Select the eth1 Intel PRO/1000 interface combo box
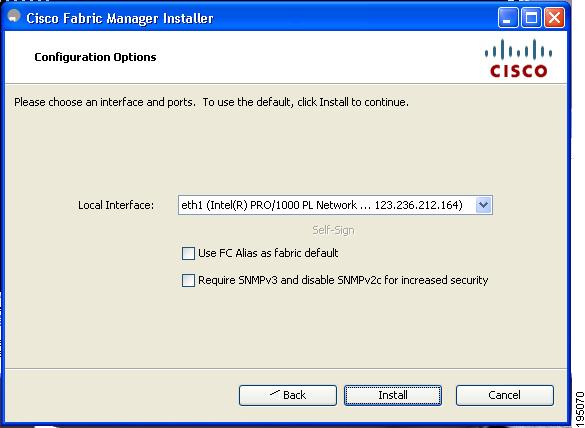The image size is (585, 428). (x=335, y=205)
